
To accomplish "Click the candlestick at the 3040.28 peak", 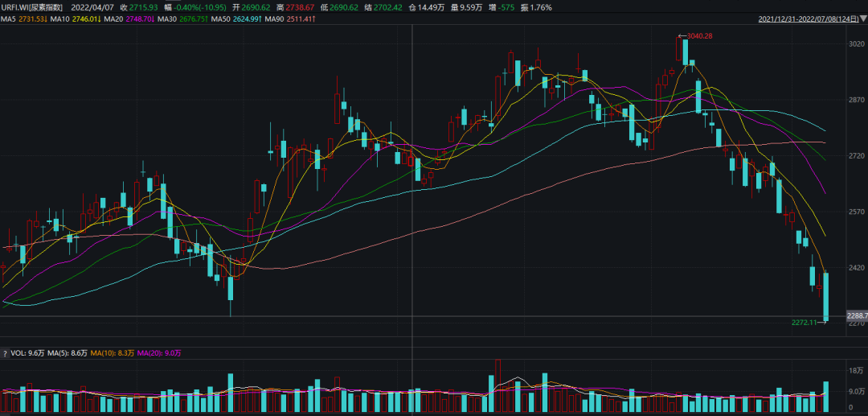I will tap(685, 51).
